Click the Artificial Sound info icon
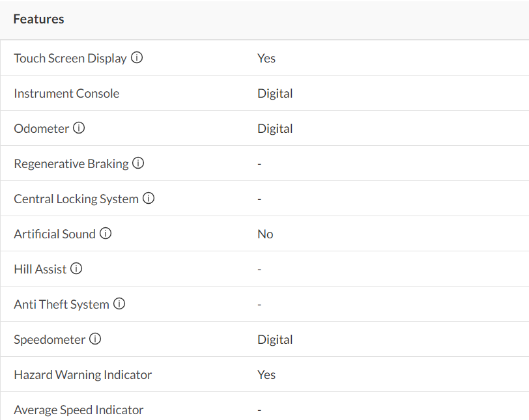This screenshot has height=420, width=529. point(106,234)
